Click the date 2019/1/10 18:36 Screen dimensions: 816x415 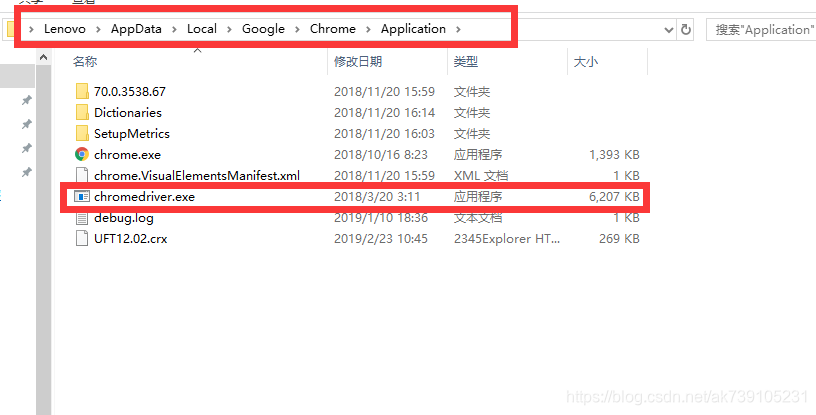click(381, 218)
